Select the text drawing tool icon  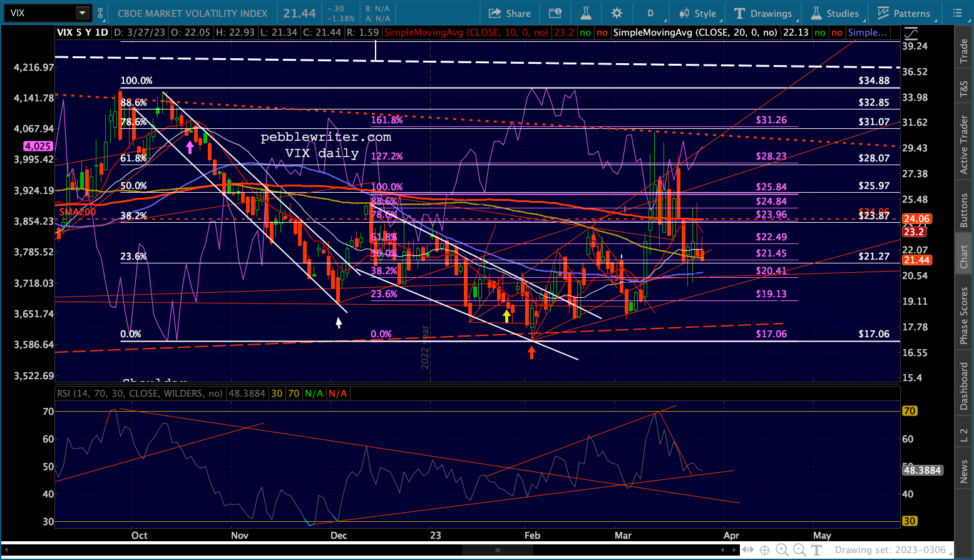(x=817, y=551)
